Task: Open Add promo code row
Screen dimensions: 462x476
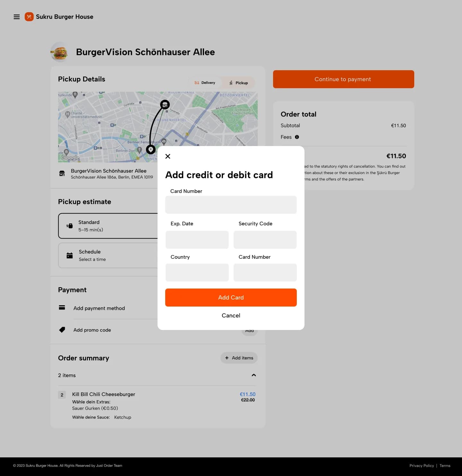Action: click(x=92, y=330)
